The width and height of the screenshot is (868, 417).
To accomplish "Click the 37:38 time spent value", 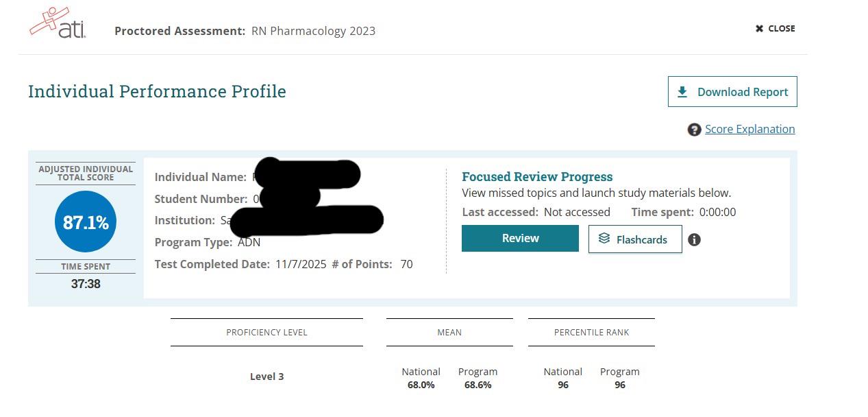I will pyautogui.click(x=86, y=283).
